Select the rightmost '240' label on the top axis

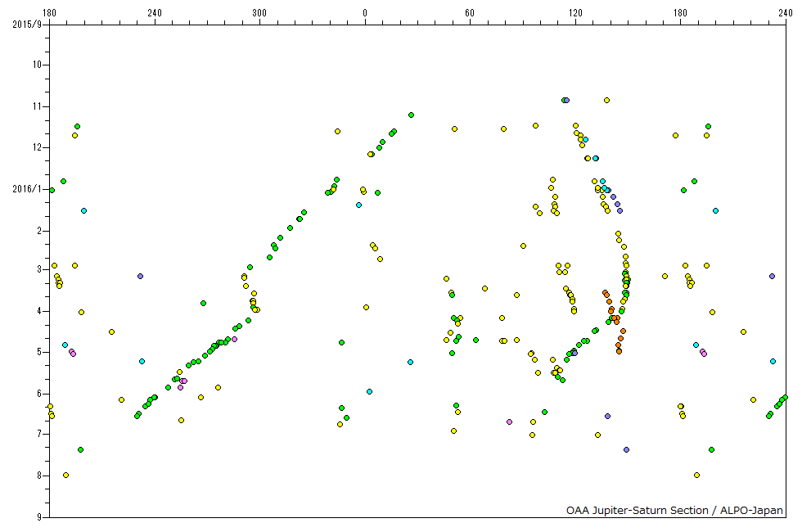(786, 13)
